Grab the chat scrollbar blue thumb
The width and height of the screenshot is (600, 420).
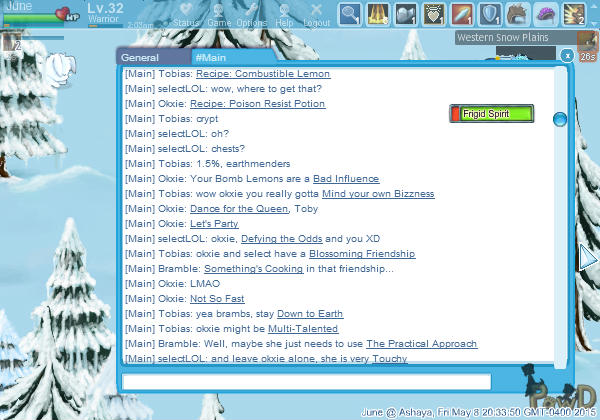point(560,119)
